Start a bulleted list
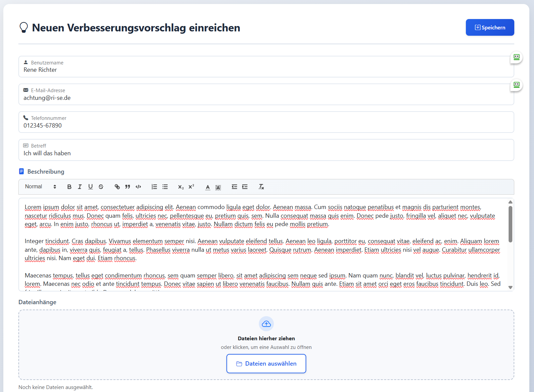The image size is (534, 392). [165, 187]
